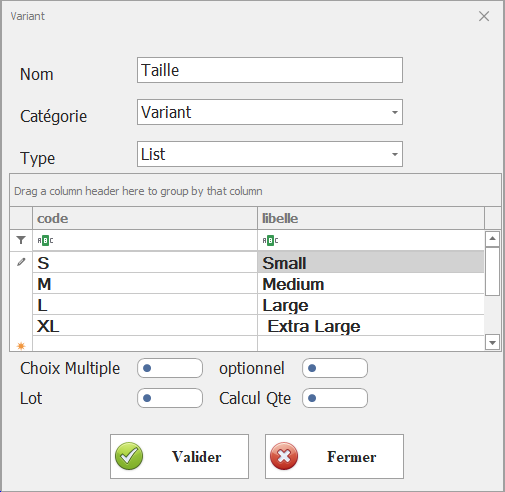The width and height of the screenshot is (505, 492).
Task: Turn on the Calcul Qte switch
Action: pos(335,398)
